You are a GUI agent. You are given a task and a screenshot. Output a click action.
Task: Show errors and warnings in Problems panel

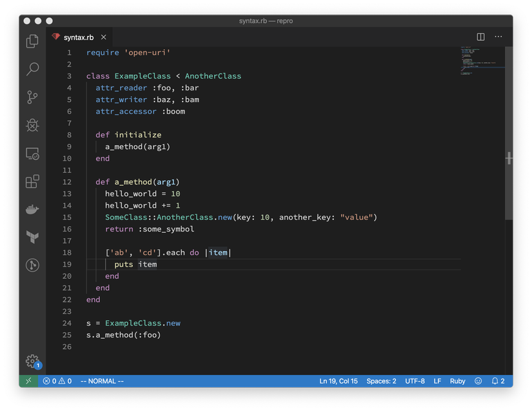pyautogui.click(x=57, y=381)
